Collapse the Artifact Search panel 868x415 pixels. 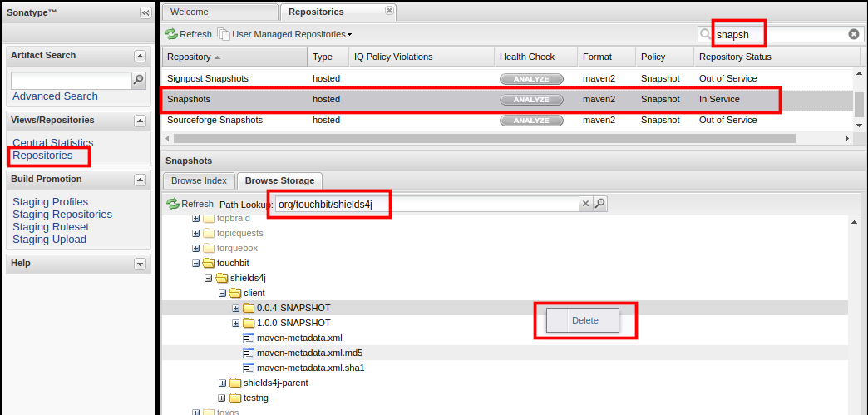[x=140, y=56]
